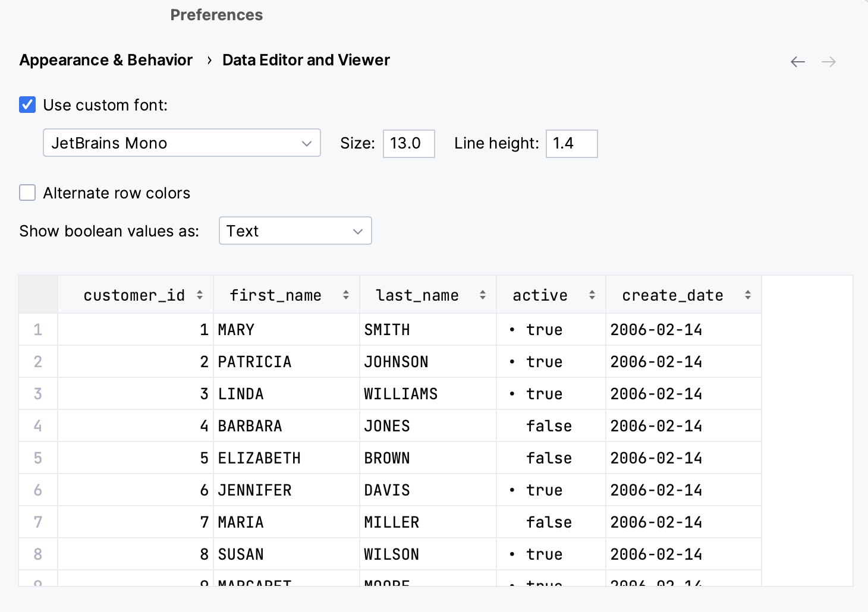Click the false value in BARBARA's row

(x=549, y=426)
